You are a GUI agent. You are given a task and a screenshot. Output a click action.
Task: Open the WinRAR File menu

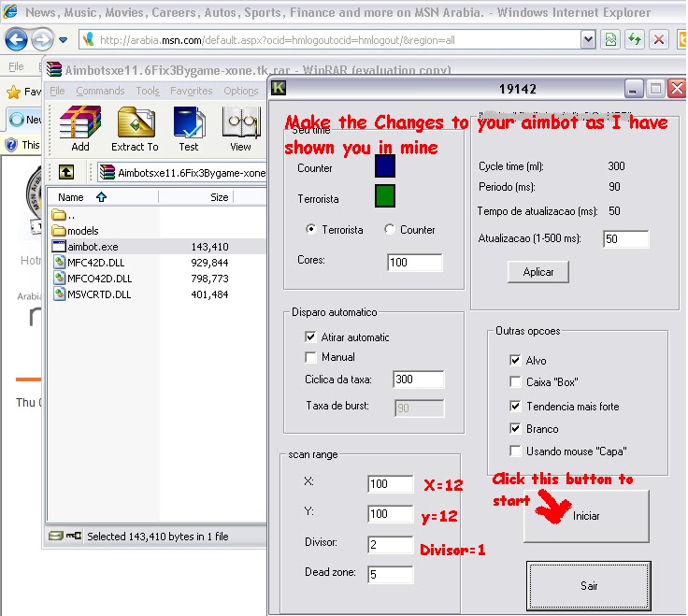[x=57, y=91]
